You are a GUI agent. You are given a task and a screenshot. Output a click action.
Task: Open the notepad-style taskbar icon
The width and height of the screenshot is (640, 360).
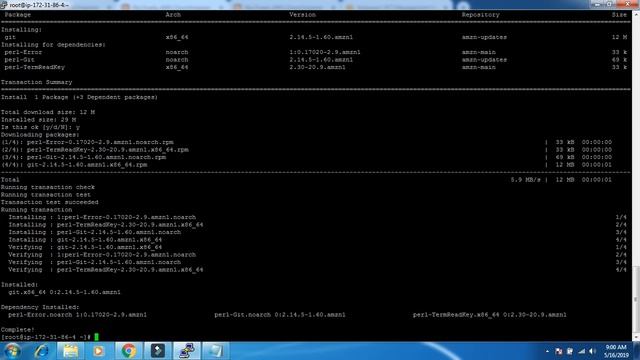pyautogui.click(x=216, y=351)
